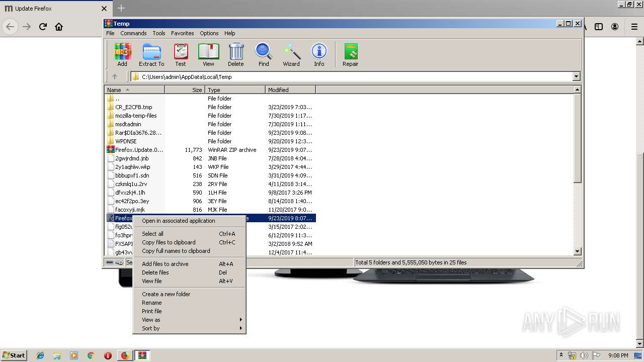This screenshot has height=362, width=644.
Task: Open the Help menu
Action: pyautogui.click(x=230, y=33)
